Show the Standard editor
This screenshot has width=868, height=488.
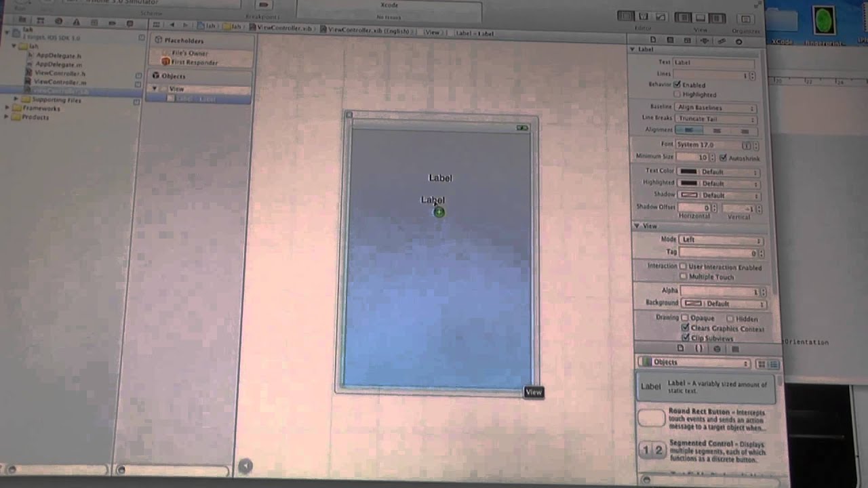(625, 16)
